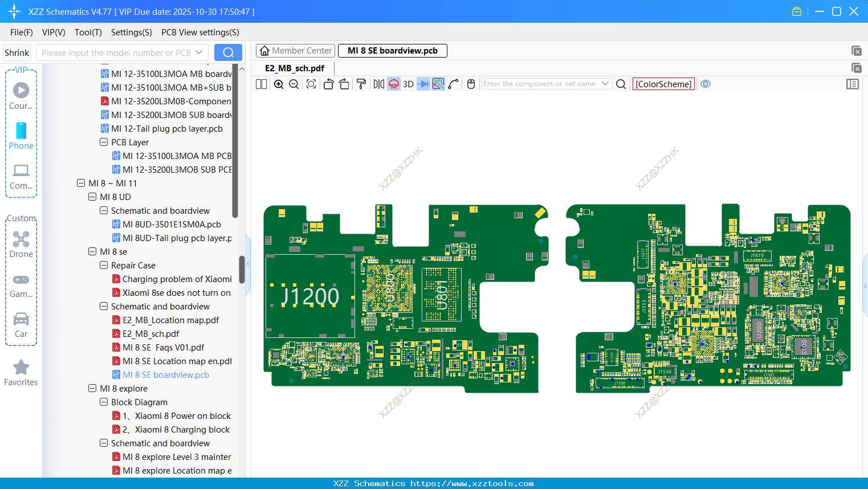The height and width of the screenshot is (489, 868).
Task: Open E2_MB_sch.pdf in the file tree
Action: (150, 333)
